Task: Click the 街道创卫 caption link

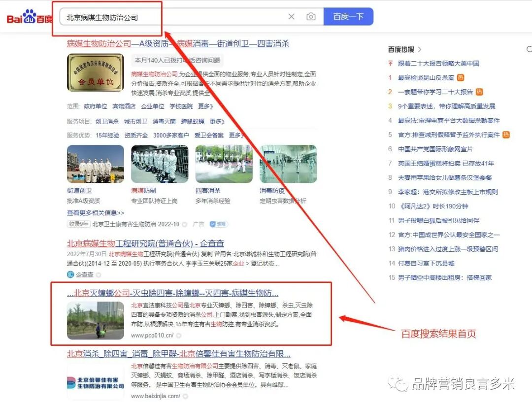Action: pos(79,190)
